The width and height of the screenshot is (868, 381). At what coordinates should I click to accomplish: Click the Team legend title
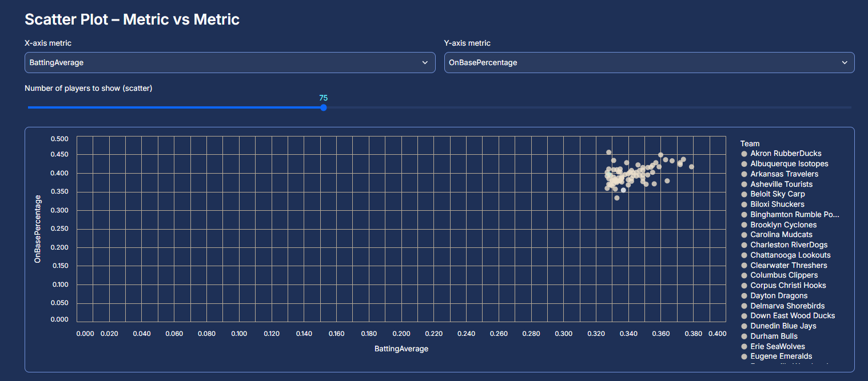click(750, 144)
